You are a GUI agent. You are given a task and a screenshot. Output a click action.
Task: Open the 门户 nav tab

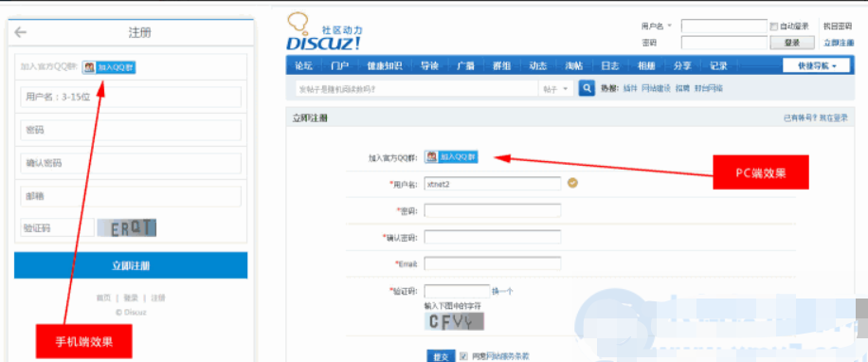(339, 66)
